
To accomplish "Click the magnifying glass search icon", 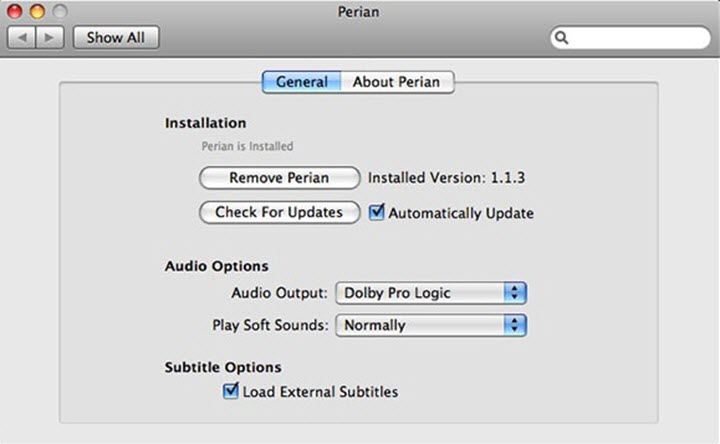I will point(562,38).
